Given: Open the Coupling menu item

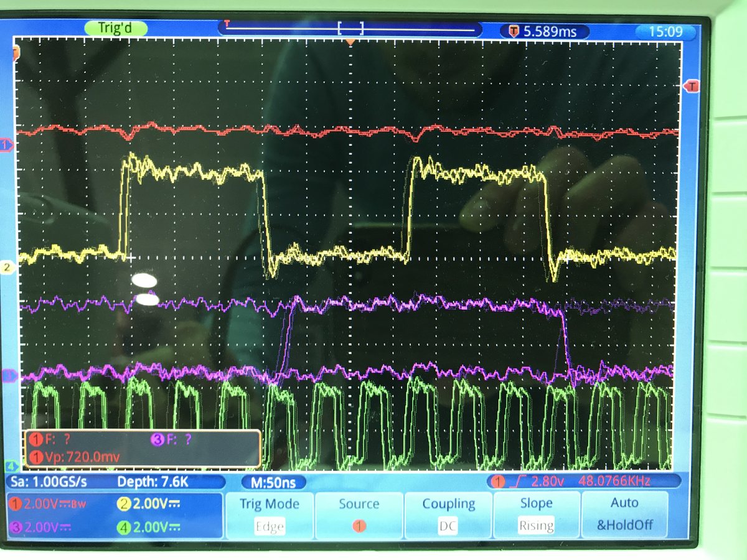Looking at the screenshot, I should pos(448,514).
